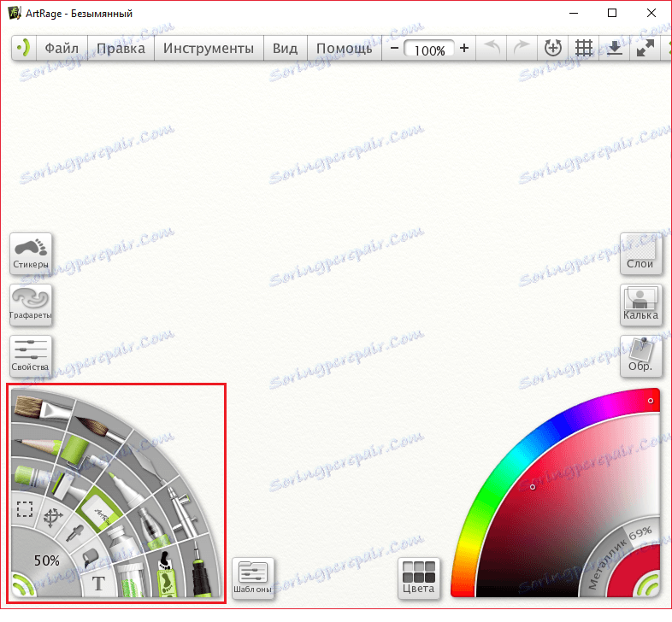The image size is (672, 622).
Task: Toggle menu bar with green arc button
Action: [x=24, y=48]
